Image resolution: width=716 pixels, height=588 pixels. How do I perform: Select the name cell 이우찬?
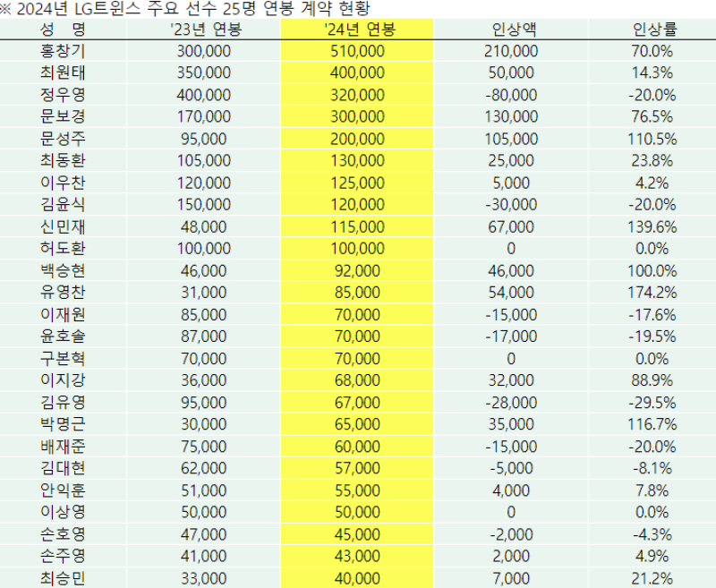click(x=63, y=183)
